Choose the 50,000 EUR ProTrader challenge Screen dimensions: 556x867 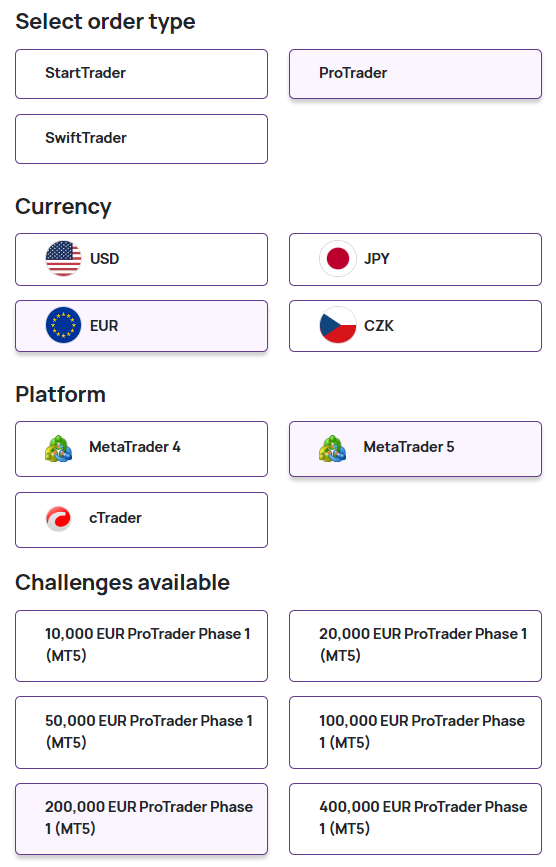[141, 732]
